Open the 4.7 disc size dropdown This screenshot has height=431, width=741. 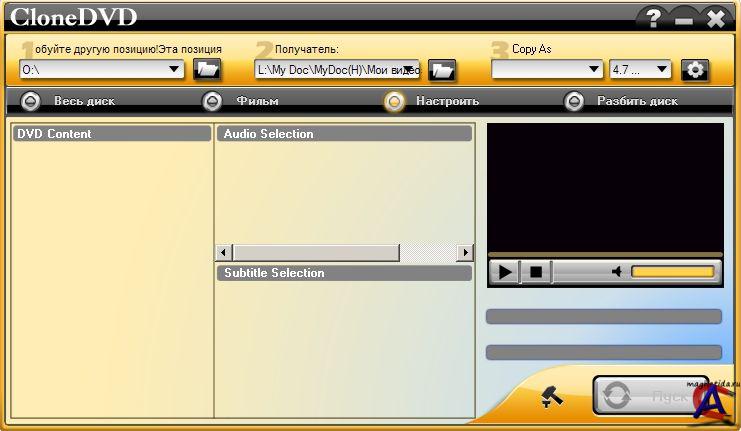(x=662, y=69)
